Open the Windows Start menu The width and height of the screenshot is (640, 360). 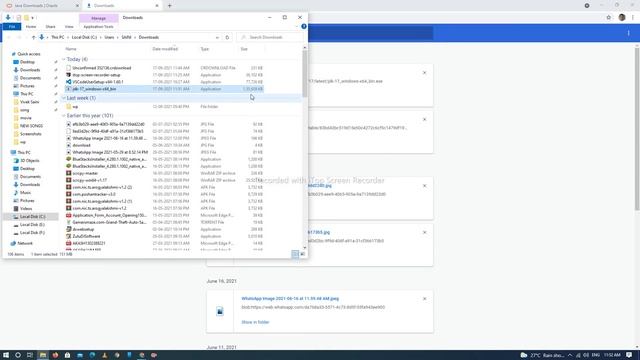coord(6,355)
